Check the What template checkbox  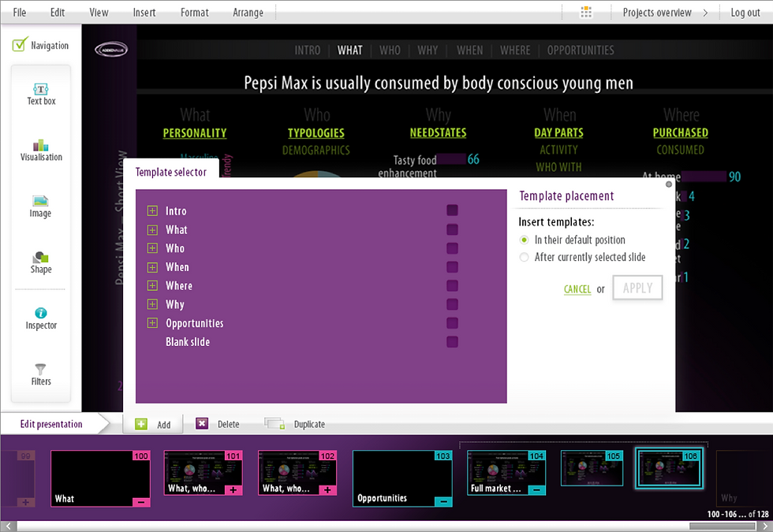click(x=452, y=229)
